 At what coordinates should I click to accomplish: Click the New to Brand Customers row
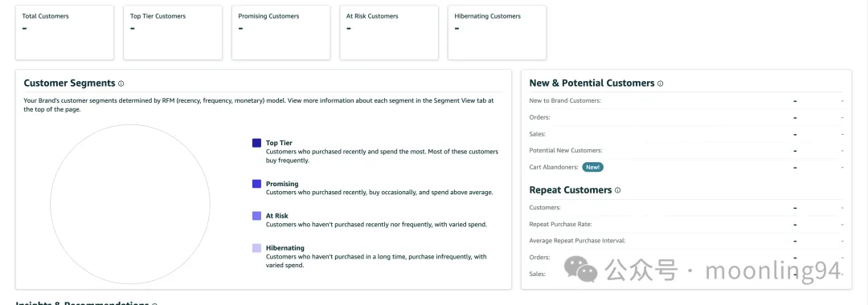coord(686,100)
